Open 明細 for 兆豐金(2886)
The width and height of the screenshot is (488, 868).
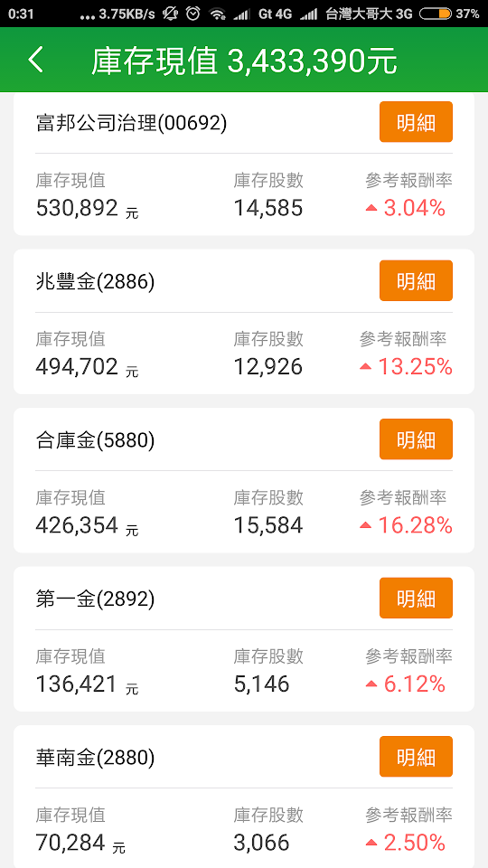coord(416,280)
